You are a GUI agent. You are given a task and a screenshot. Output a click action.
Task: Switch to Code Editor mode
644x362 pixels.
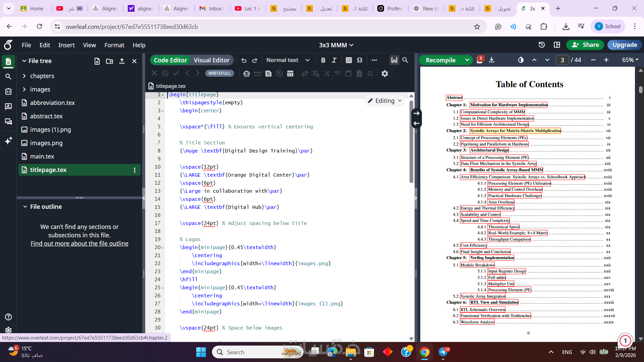click(x=170, y=60)
